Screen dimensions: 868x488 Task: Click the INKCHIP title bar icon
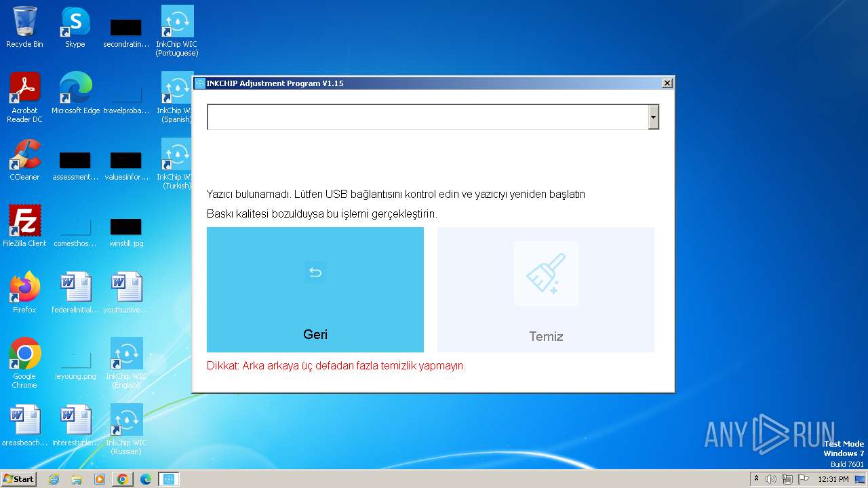point(200,83)
